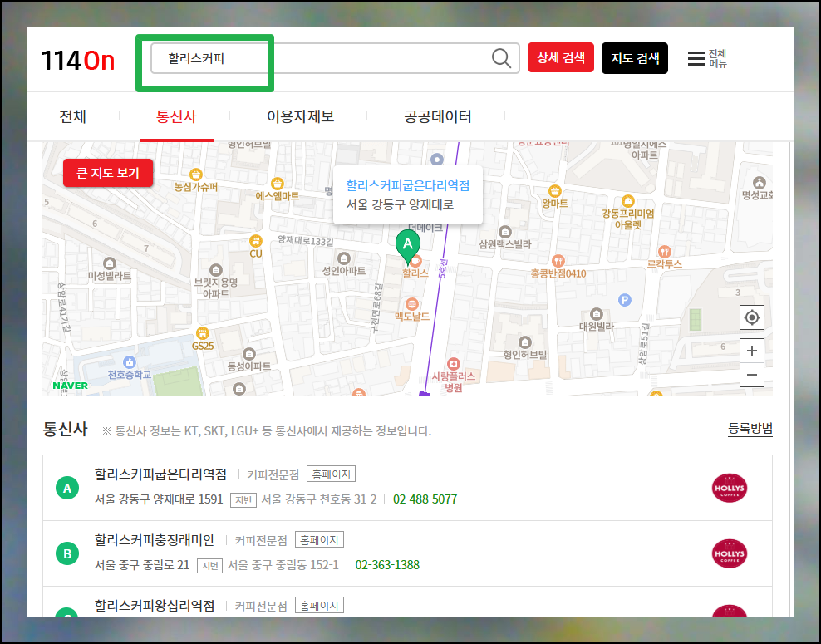Click the green A map marker
Screen dimensions: 821x644
pyautogui.click(x=407, y=247)
